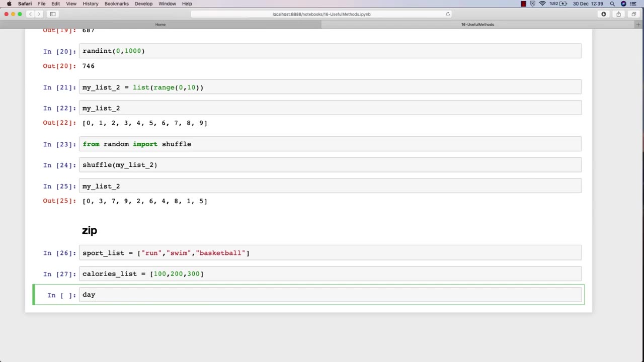Click the 30 Dec 12:39 clock

(x=588, y=4)
